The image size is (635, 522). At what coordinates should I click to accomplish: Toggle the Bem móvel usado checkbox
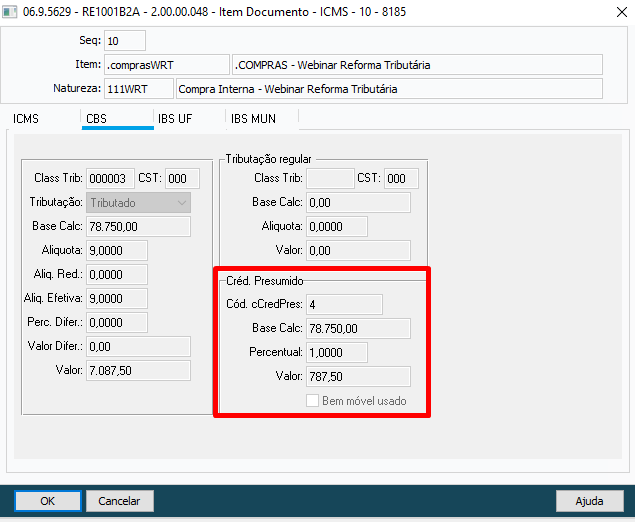[312, 401]
